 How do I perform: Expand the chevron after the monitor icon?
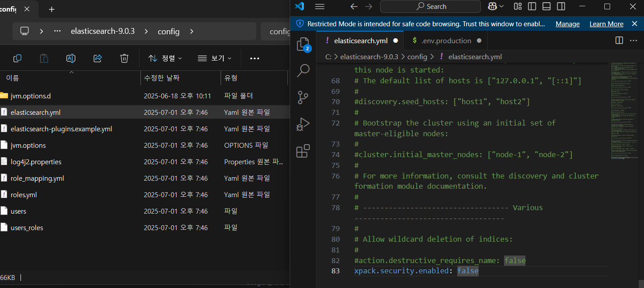(x=41, y=31)
